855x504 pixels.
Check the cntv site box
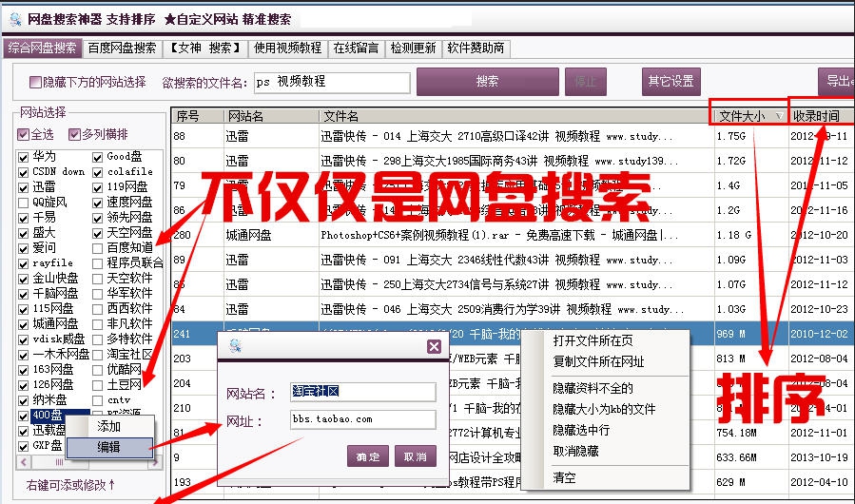point(97,401)
